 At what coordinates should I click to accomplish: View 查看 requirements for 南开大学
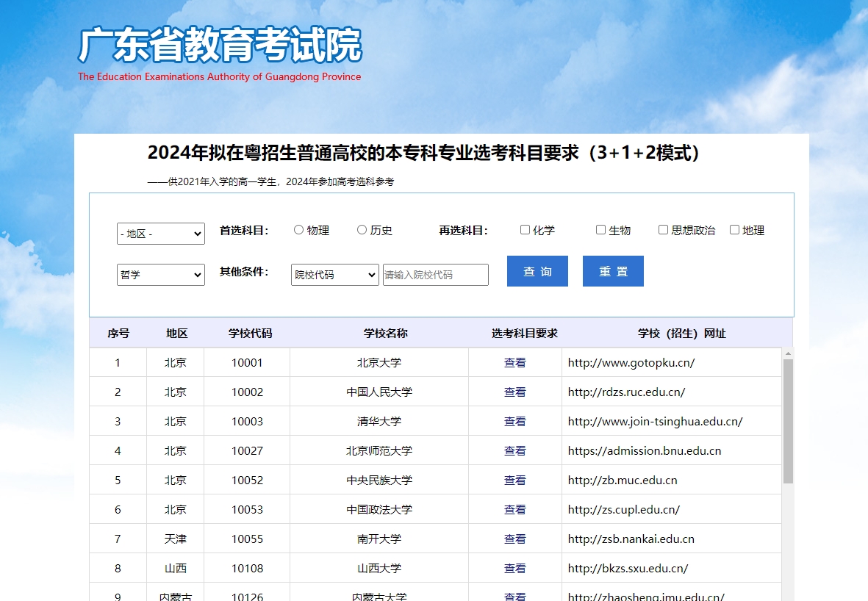(x=514, y=539)
